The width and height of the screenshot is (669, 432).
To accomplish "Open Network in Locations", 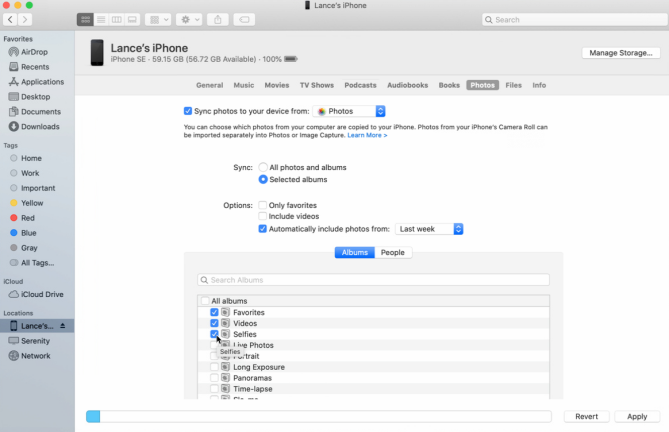I will click(x=37, y=356).
